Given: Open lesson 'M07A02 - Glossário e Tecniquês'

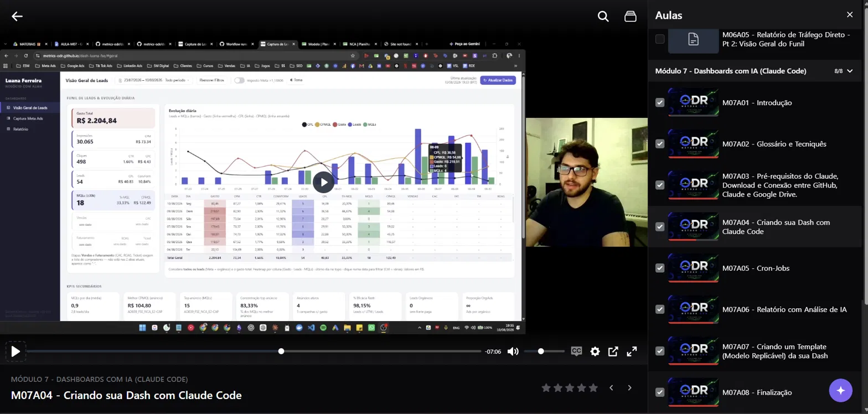Looking at the screenshot, I should 774,144.
